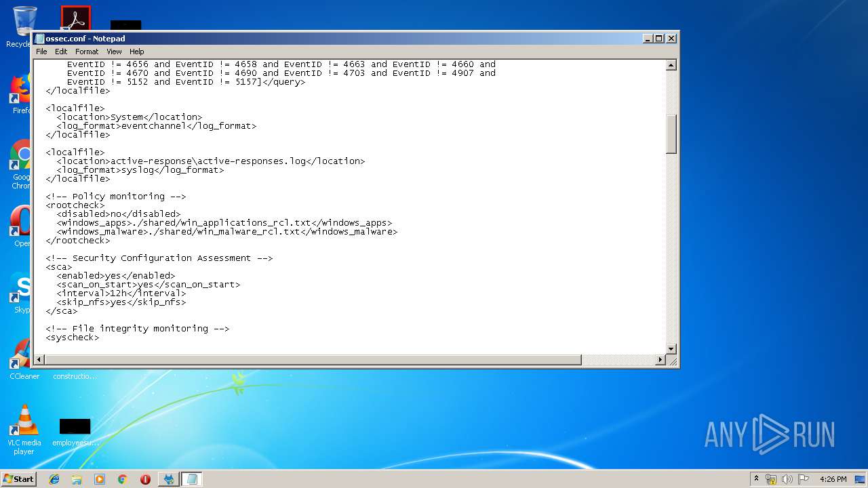Open the volume control tray icon
Image resolution: width=868 pixels, height=488 pixels.
coord(787,479)
